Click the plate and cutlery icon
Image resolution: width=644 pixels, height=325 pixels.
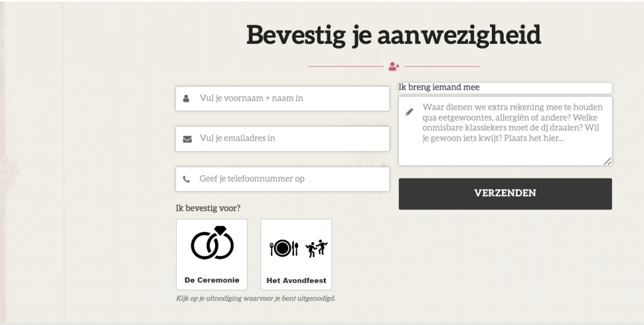click(x=284, y=248)
